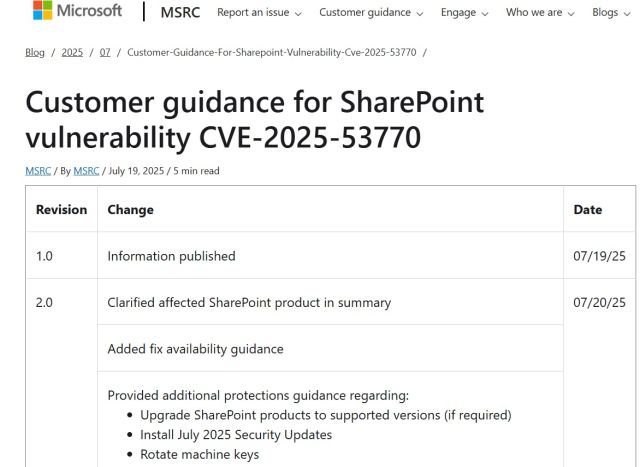Go to the Blog breadcrumb link
Image resolution: width=640 pixels, height=467 pixels.
point(35,52)
